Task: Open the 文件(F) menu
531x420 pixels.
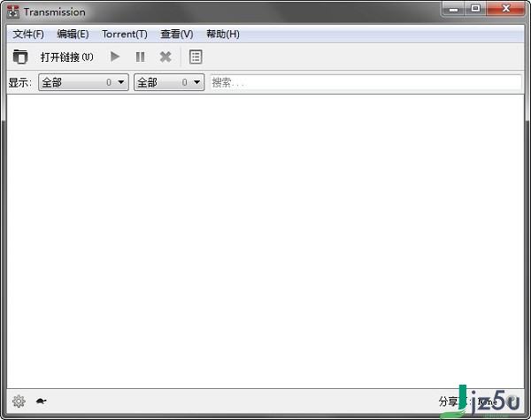Action: pos(28,34)
